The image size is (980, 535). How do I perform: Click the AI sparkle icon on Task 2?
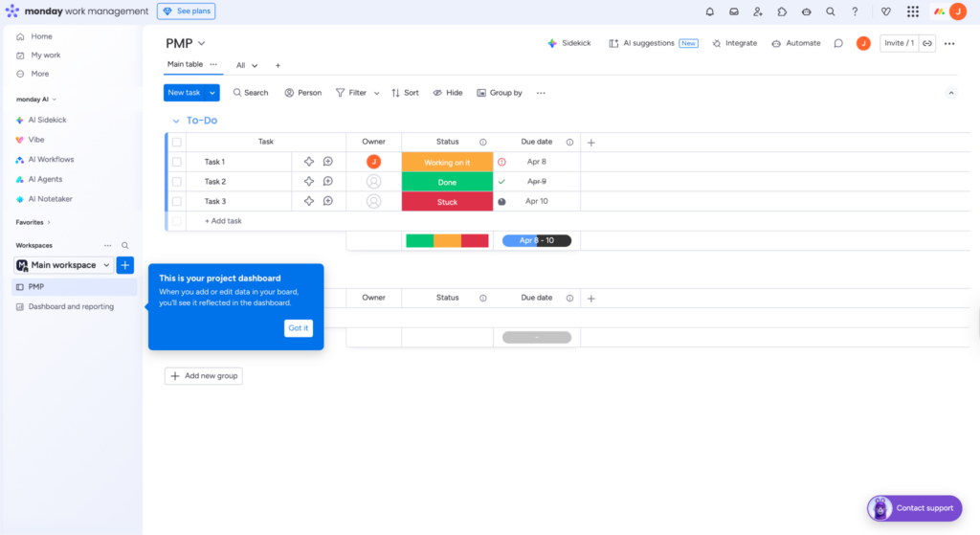tap(309, 181)
